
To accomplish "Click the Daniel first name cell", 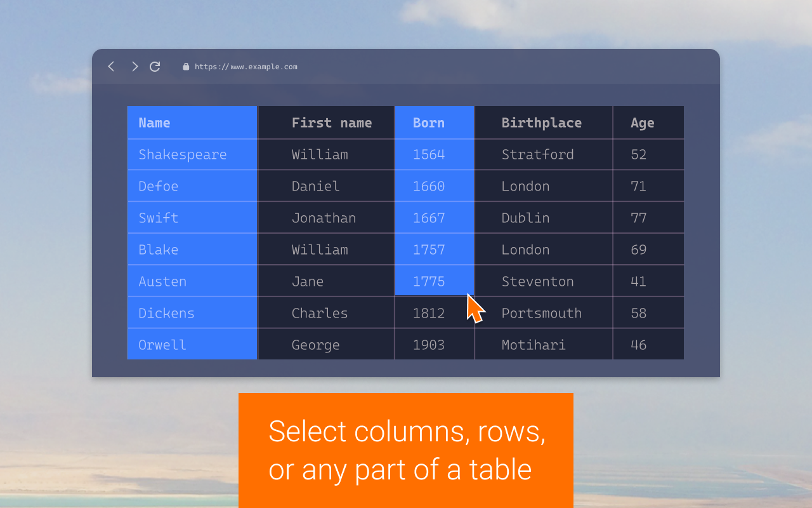I will [326, 186].
